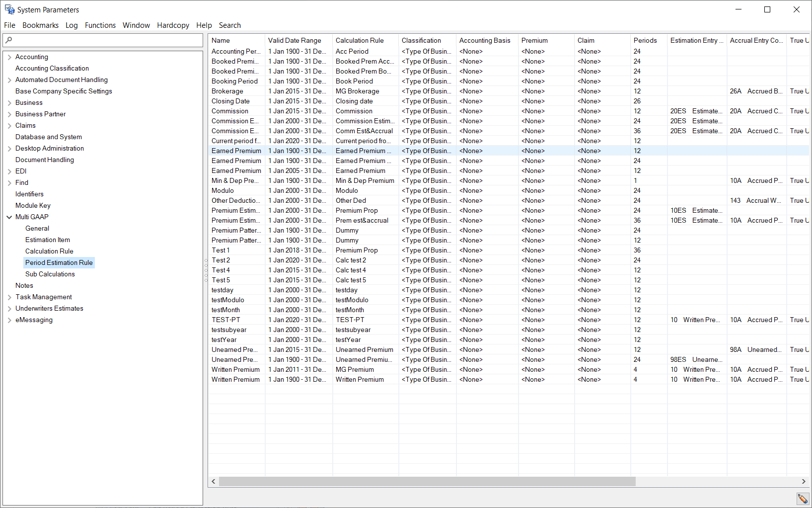This screenshot has height=508, width=812.
Task: Collapse the Multi GAAP tree node
Action: coord(9,217)
